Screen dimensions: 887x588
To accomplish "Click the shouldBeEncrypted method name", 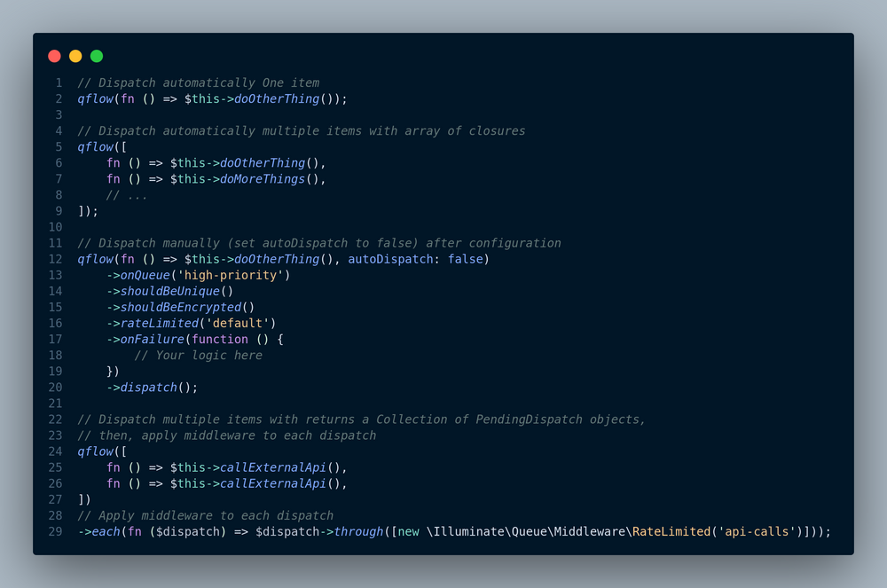I will [x=181, y=307].
